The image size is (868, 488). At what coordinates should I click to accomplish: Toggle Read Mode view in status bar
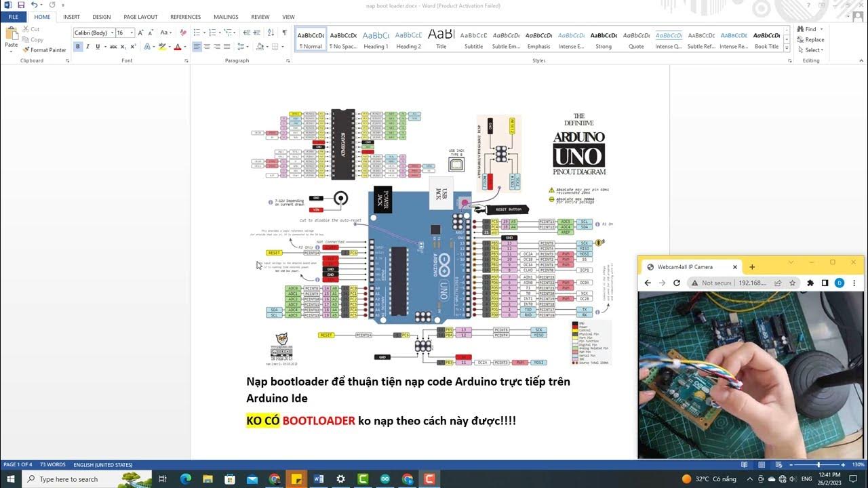pos(744,465)
